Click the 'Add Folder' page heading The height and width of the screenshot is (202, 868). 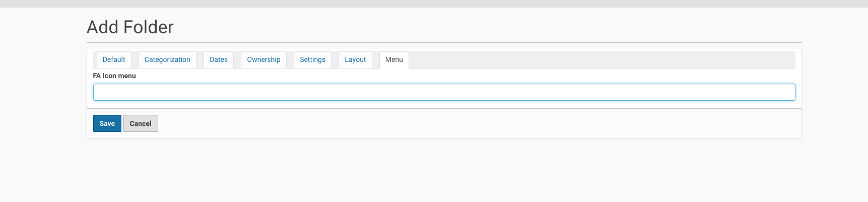point(130,27)
